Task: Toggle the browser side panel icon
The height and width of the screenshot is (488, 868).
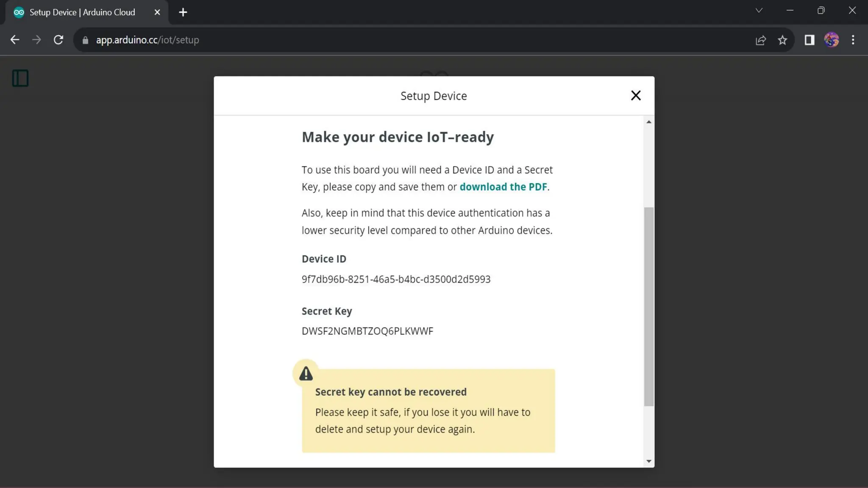Action: (x=810, y=40)
